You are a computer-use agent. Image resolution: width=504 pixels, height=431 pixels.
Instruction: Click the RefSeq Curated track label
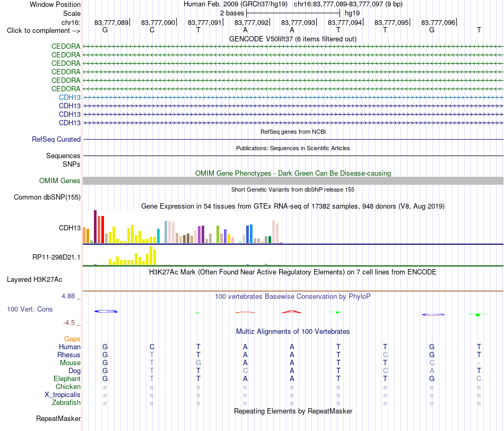[56, 139]
